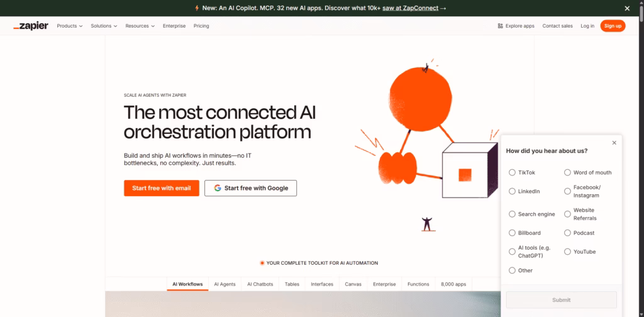Select AI tools (e.g. ChatGPT) option
Viewport: 644px width, 317px height.
(512, 252)
